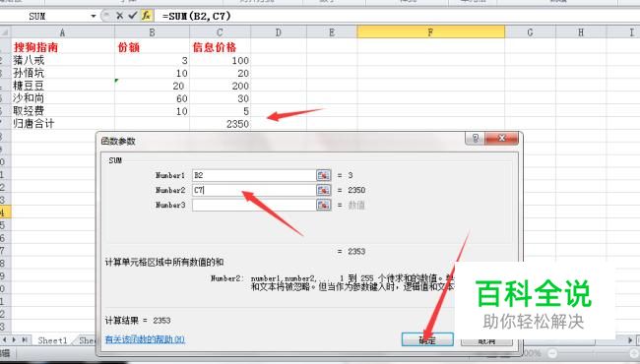
Task: Select column G header
Action: click(530, 32)
